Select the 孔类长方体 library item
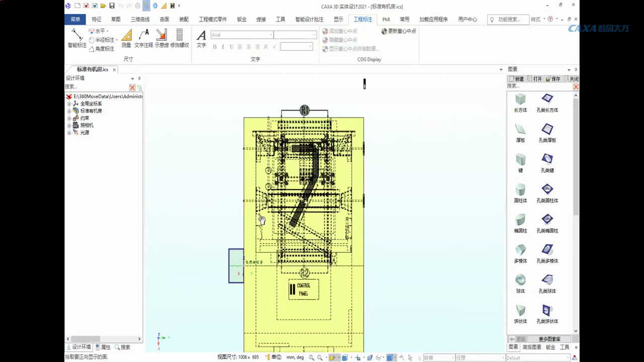 point(547,101)
